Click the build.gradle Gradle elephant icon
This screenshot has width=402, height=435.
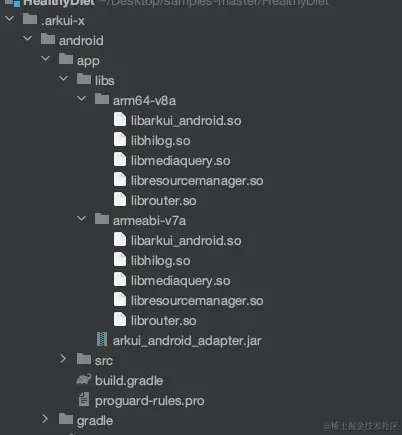coord(84,379)
